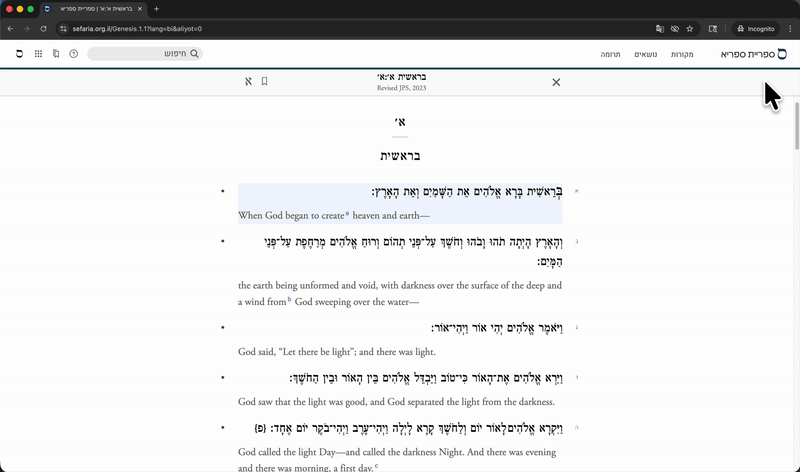800x472 pixels.
Task: Select the verse 'God said, Let there be light'
Action: 336,351
